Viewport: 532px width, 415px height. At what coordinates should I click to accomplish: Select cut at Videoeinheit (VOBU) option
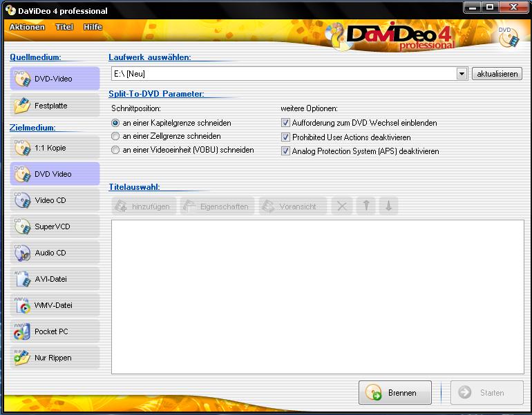[115, 150]
